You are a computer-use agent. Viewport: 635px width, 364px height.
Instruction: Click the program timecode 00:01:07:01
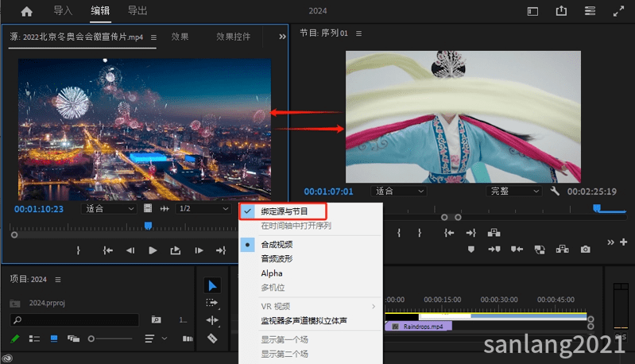[x=328, y=192]
